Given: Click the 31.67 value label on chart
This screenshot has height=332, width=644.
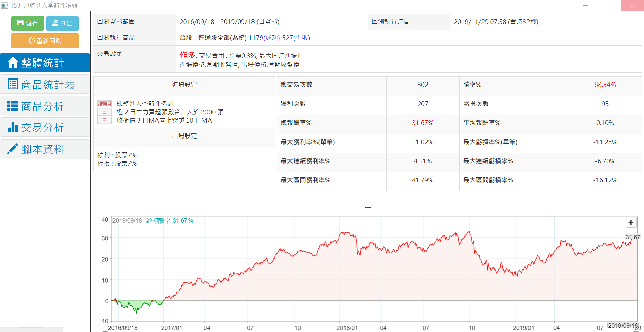Looking at the screenshot, I should [x=632, y=237].
